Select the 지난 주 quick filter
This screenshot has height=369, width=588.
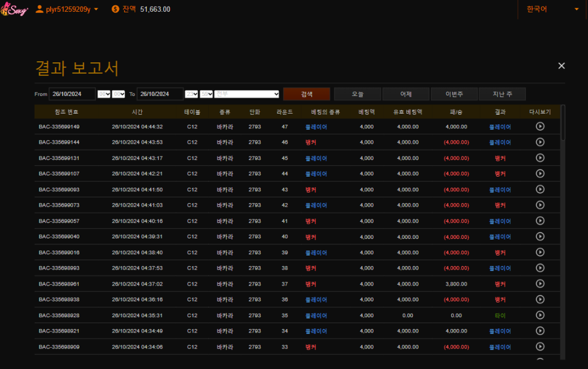coord(502,94)
